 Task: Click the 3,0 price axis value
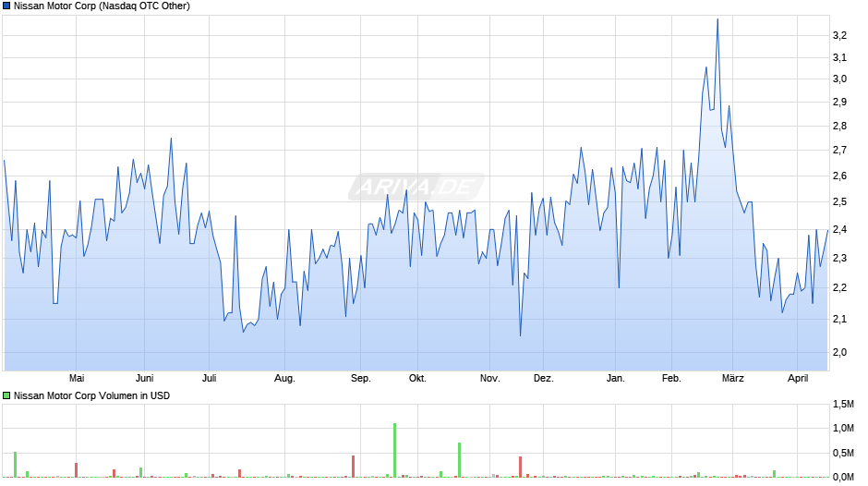(839, 79)
